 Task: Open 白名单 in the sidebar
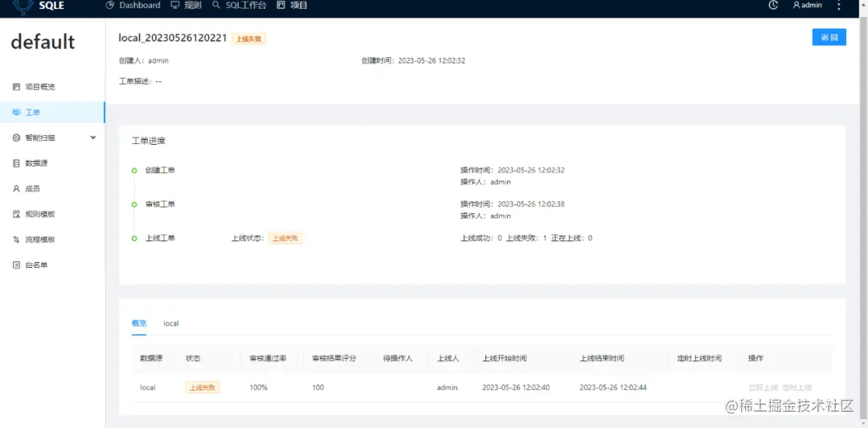coord(52,265)
